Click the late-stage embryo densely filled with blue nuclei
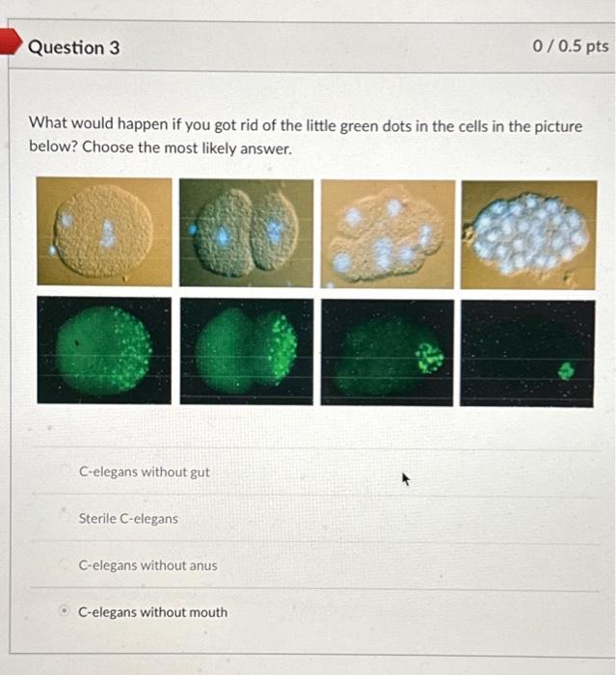Viewport: 616px width, 675px height. (528, 235)
